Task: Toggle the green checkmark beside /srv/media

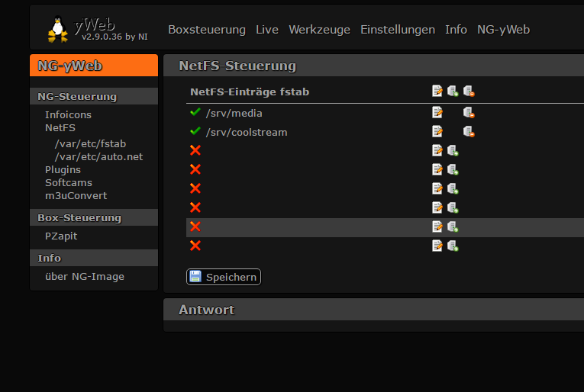Action: click(195, 113)
